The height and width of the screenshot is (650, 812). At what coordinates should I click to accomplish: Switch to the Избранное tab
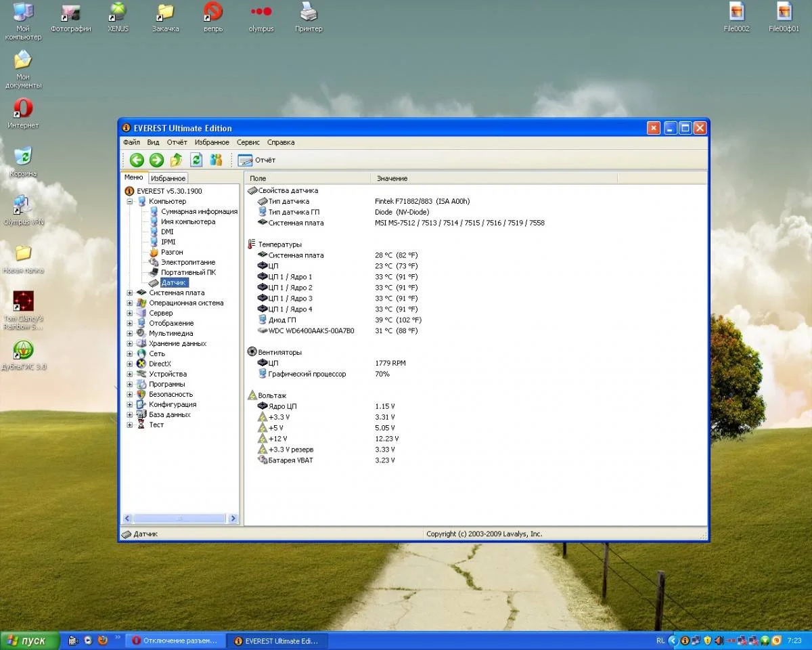pos(168,178)
